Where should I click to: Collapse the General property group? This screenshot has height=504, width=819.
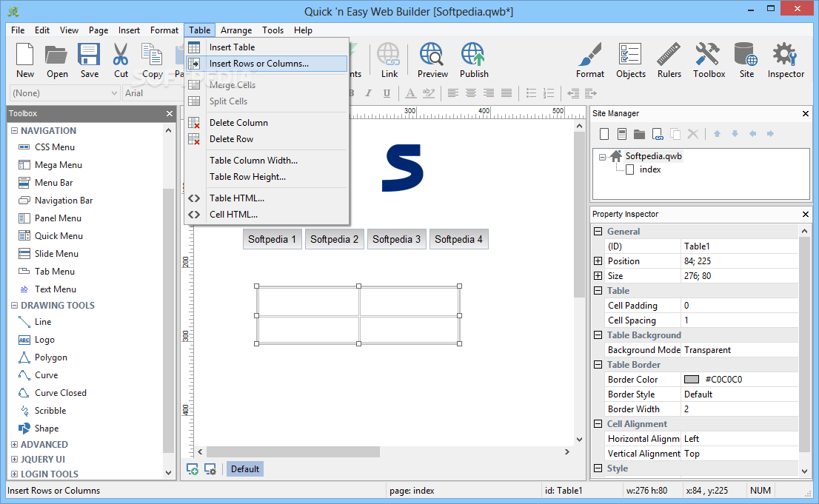click(598, 232)
